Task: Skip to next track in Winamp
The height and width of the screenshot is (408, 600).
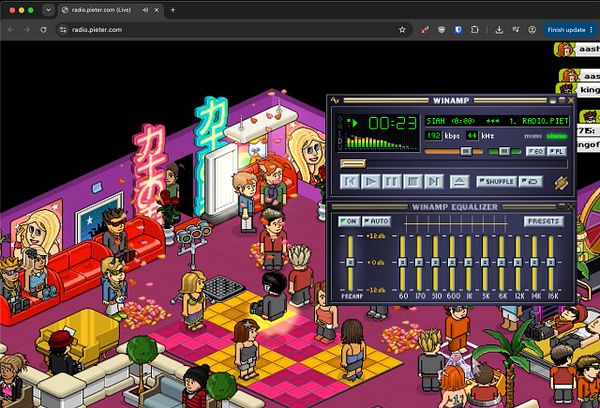Action: click(434, 181)
